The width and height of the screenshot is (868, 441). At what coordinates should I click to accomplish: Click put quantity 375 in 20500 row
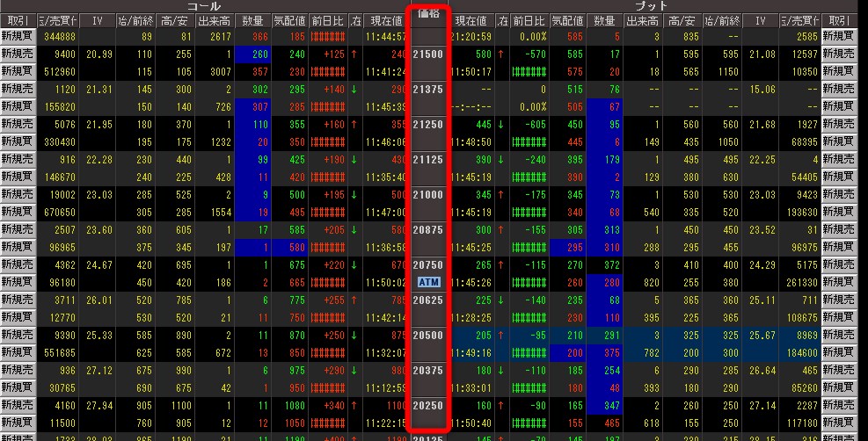tap(604, 352)
